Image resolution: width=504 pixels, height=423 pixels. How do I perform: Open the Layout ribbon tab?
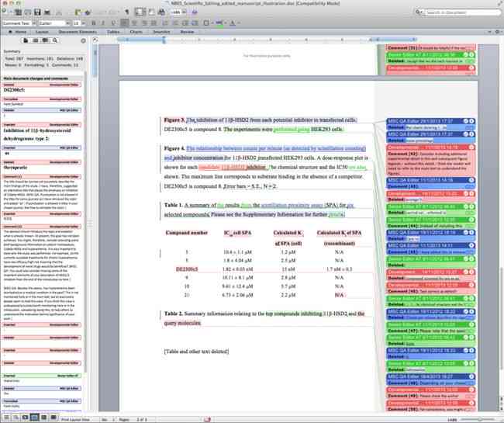click(x=42, y=32)
